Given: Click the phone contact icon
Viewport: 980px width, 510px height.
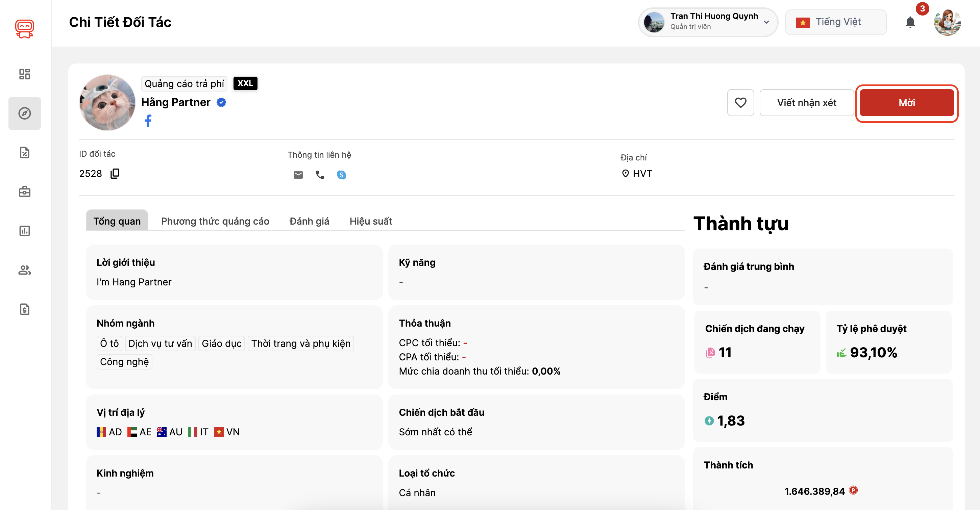Looking at the screenshot, I should tap(320, 175).
